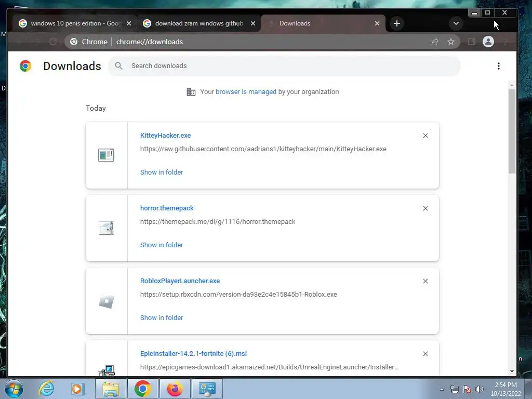This screenshot has width=532, height=399.
Task: Show KitteyHacker.exe in folder
Action: (162, 172)
